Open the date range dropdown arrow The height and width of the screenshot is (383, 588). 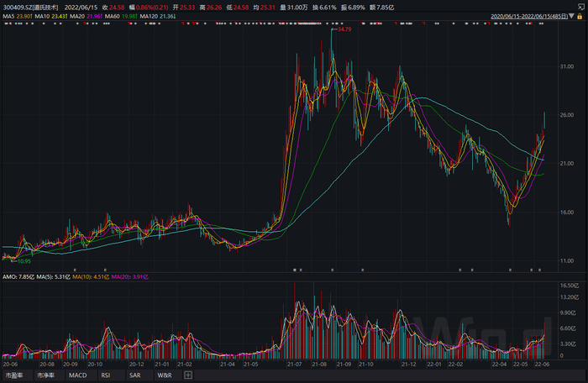571,16
